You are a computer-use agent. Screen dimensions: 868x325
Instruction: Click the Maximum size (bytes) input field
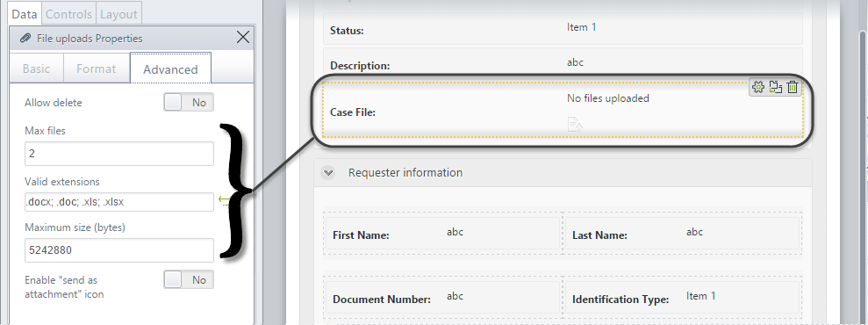119,250
